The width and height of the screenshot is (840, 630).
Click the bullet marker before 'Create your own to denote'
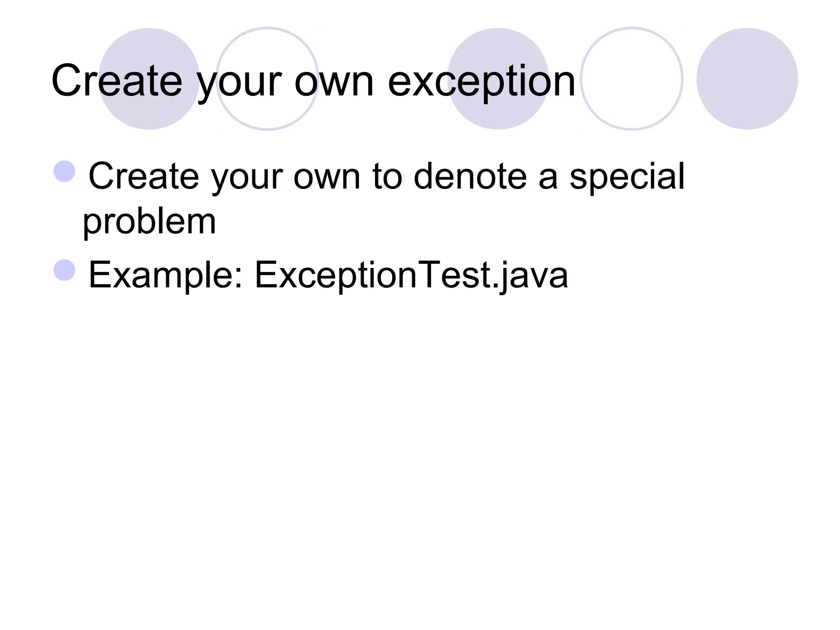(65, 171)
